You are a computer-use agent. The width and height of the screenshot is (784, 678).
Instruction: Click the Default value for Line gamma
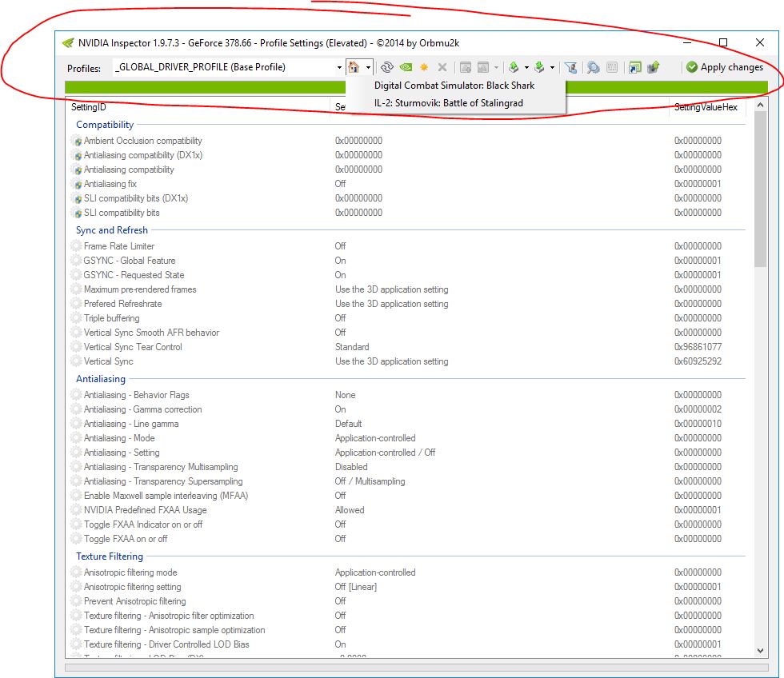tap(349, 424)
